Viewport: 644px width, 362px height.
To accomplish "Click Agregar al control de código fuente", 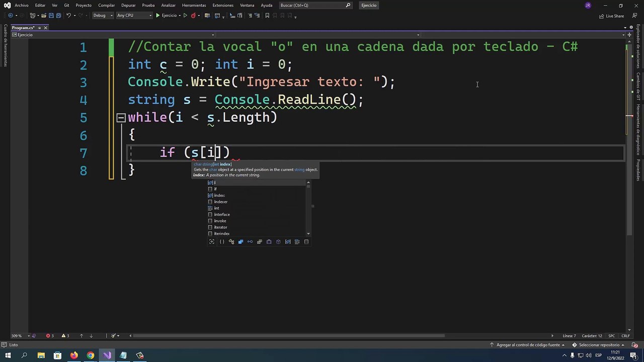I will [x=527, y=345].
